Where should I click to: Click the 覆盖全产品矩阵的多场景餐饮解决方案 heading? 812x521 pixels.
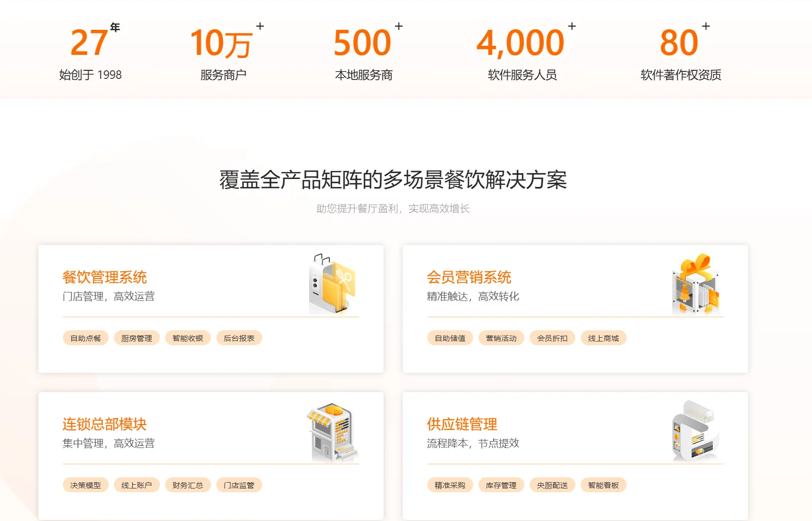point(393,180)
